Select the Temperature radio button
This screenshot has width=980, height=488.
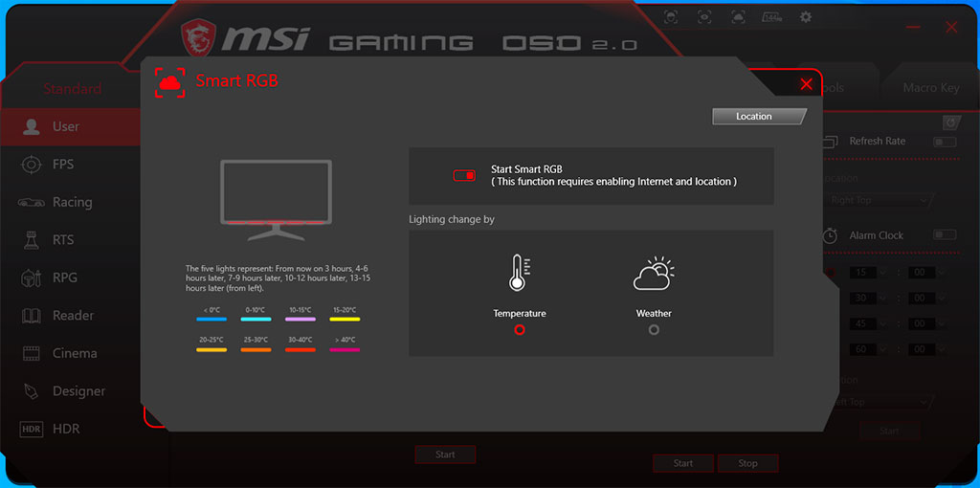(520, 329)
